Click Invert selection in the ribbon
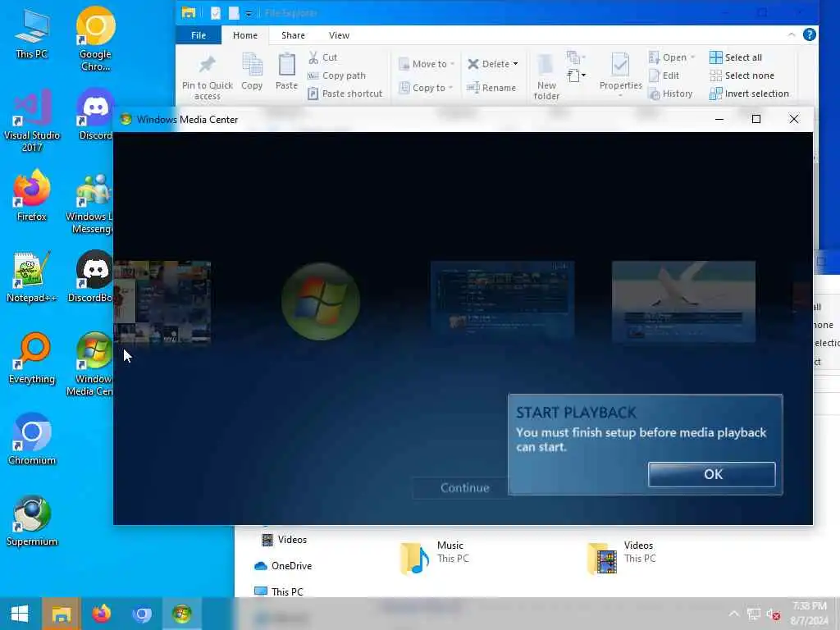This screenshot has width=840, height=630. click(749, 94)
